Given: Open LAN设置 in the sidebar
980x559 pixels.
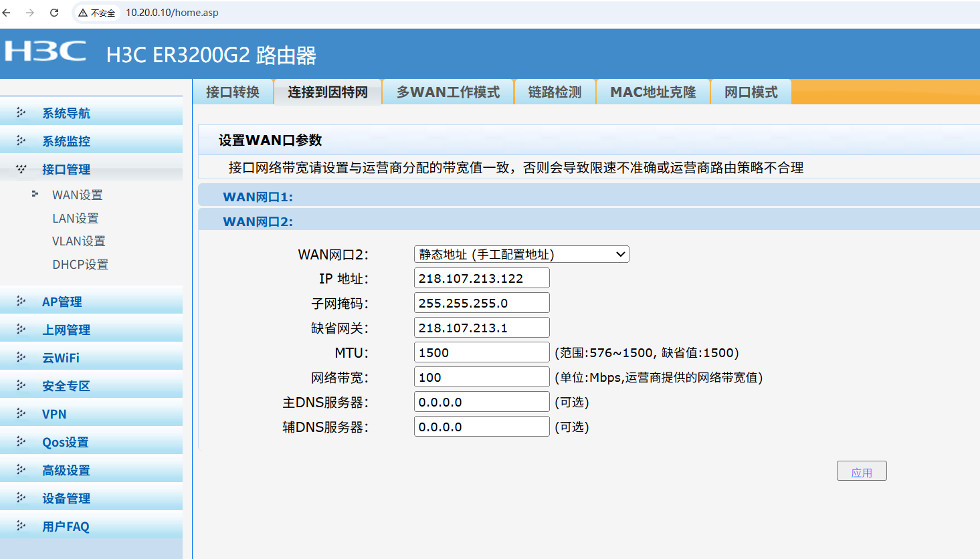Looking at the screenshot, I should point(76,218).
